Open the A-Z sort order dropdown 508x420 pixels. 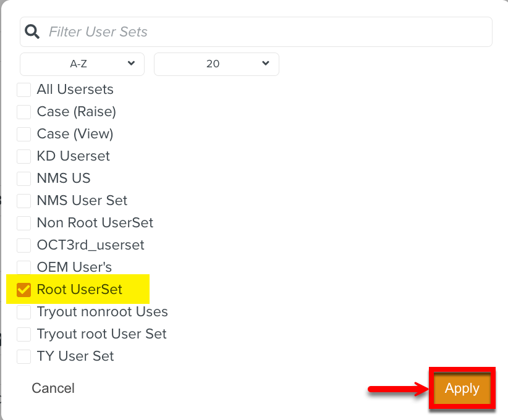[82, 64]
